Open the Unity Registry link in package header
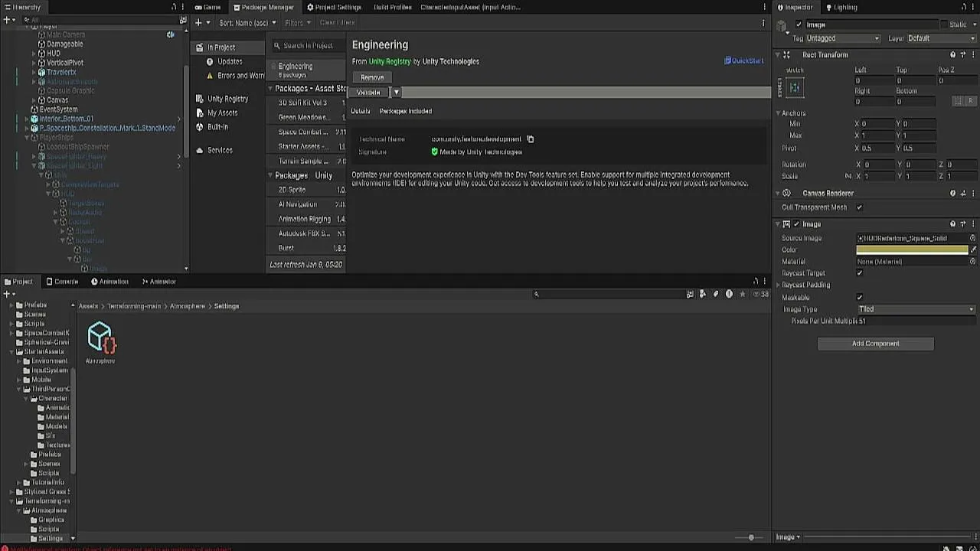980x551 pixels. coord(390,61)
